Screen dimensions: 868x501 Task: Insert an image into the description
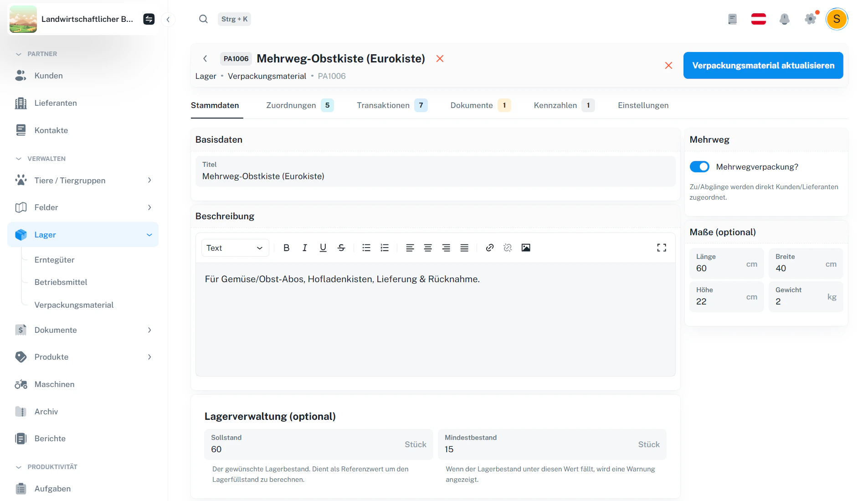[x=526, y=248]
